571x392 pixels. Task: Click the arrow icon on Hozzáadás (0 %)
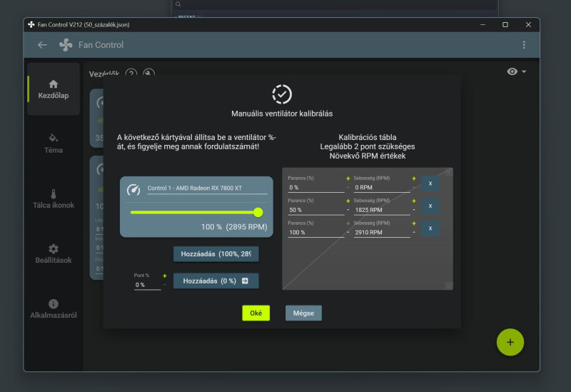[245, 281]
